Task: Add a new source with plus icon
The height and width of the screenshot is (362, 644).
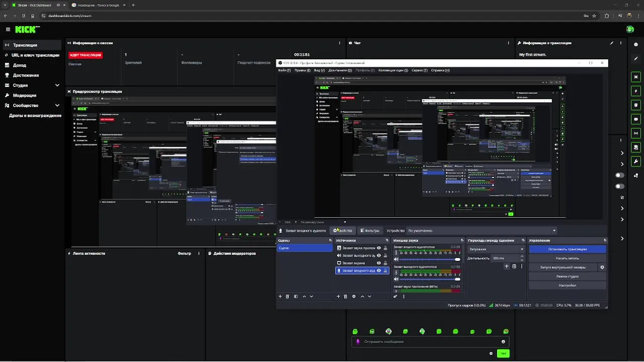Action: click(x=338, y=297)
